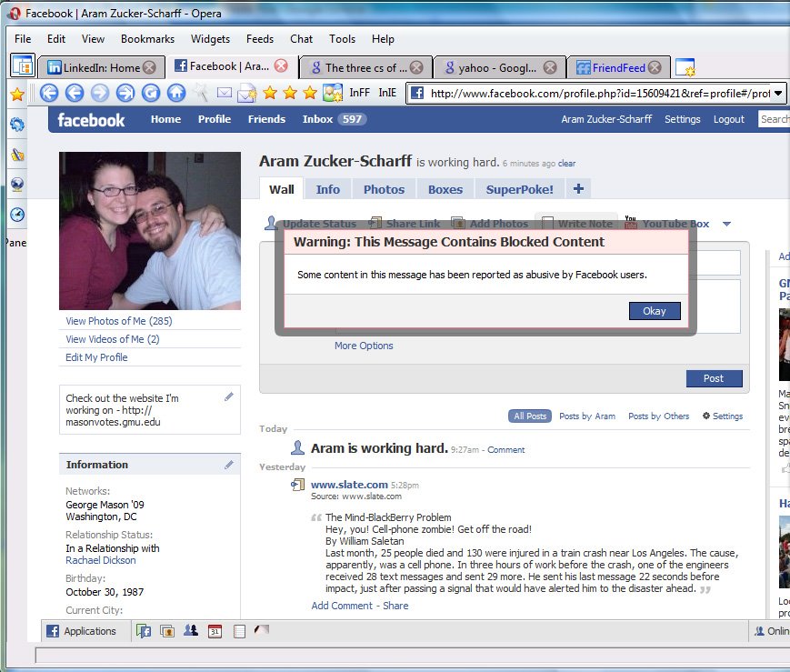790x672 pixels.
Task: Expand the YouTube Box dropdown arrow
Action: (x=725, y=223)
